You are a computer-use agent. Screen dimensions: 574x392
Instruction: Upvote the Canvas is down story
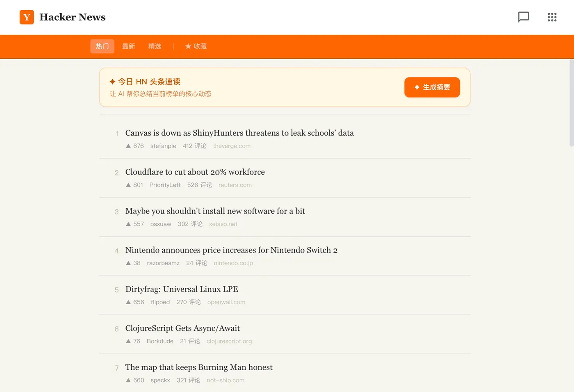(x=128, y=146)
